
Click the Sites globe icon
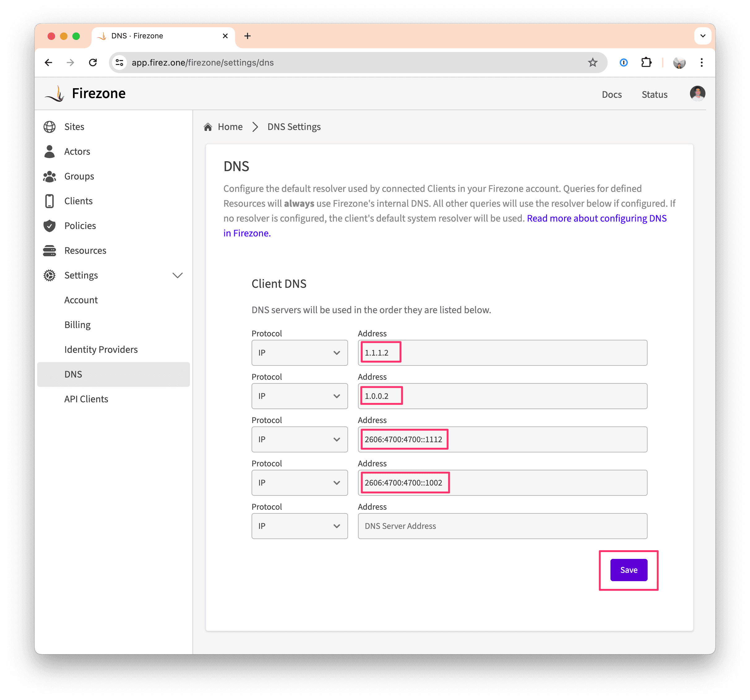click(x=50, y=127)
